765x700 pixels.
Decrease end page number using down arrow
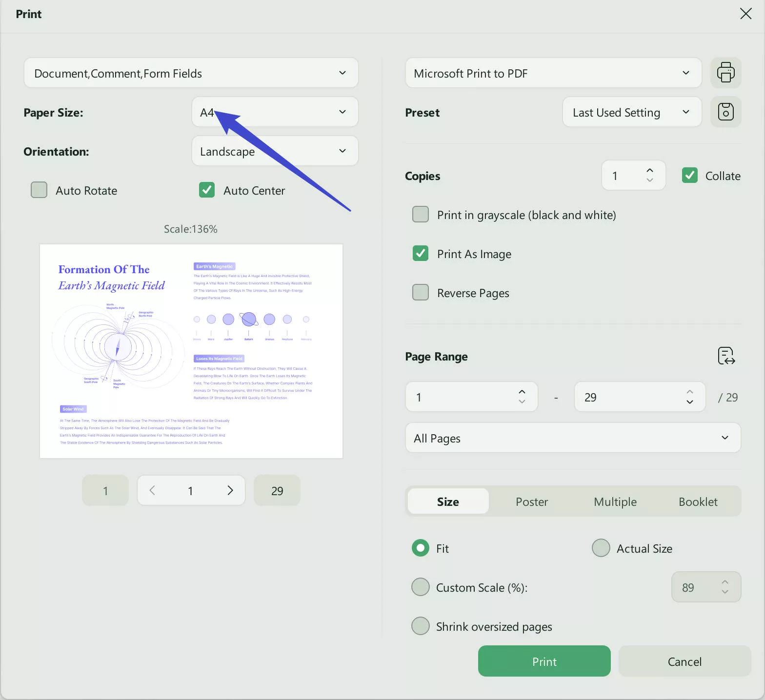pos(689,402)
